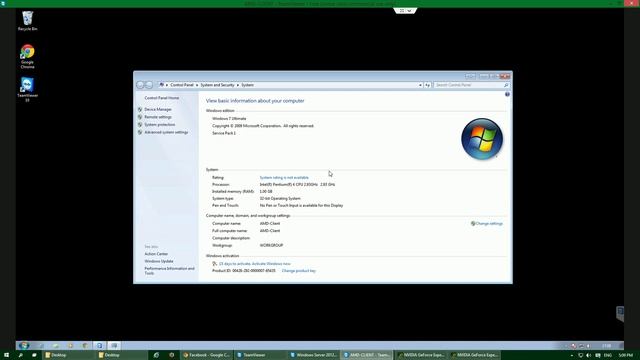640x360 pixels.
Task: Expand chevron after Control Panel breadcrumb
Action: pyautogui.click(x=197, y=85)
